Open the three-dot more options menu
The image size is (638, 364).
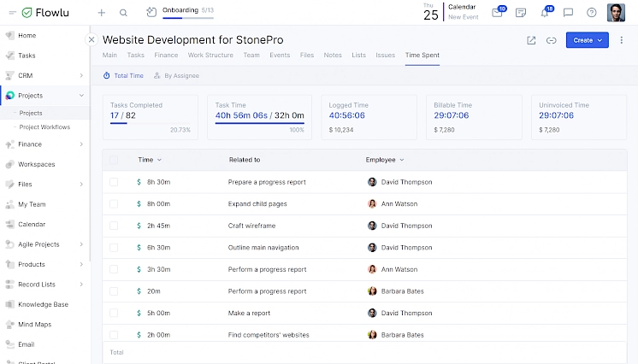coord(622,40)
